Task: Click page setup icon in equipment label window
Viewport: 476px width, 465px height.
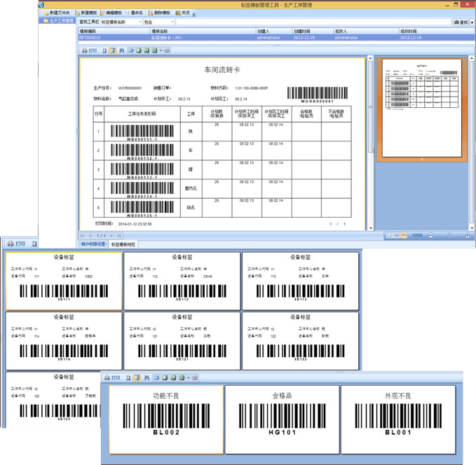Action: click(34, 244)
